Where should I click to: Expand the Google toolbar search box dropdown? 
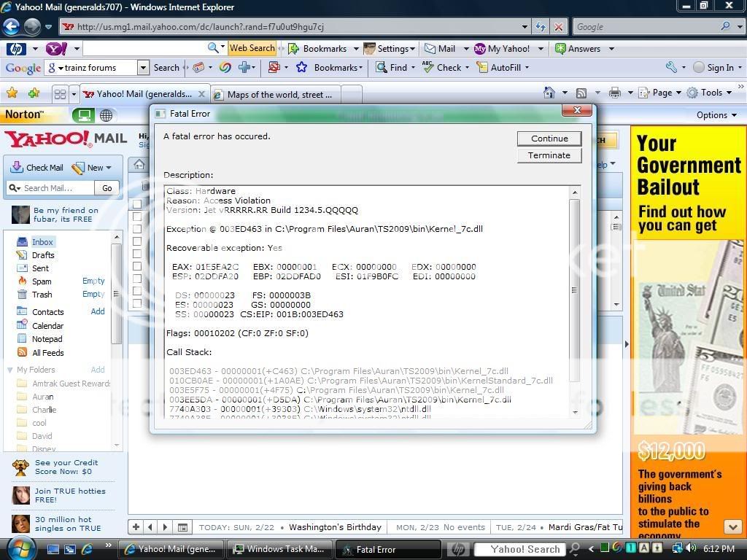click(x=143, y=68)
